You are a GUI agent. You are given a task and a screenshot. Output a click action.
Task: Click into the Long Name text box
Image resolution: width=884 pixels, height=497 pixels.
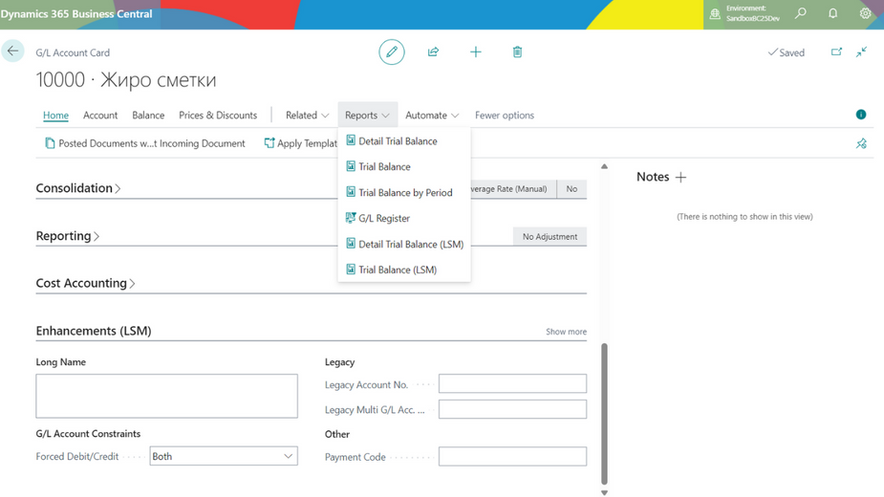click(x=166, y=396)
